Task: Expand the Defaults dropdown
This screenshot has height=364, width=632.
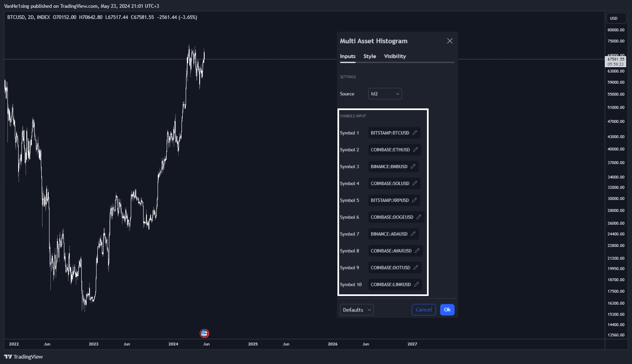Action: 357,310
